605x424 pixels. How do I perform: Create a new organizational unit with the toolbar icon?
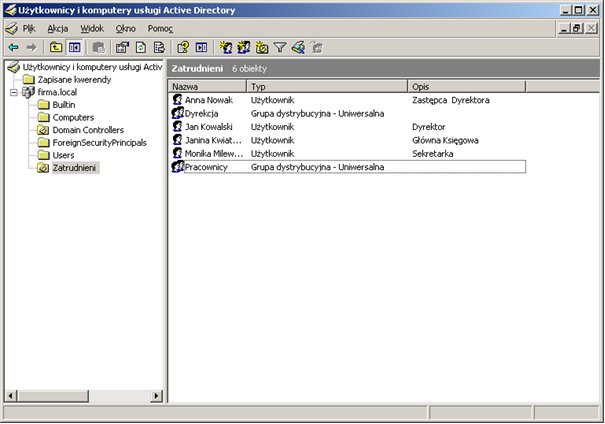point(262,47)
